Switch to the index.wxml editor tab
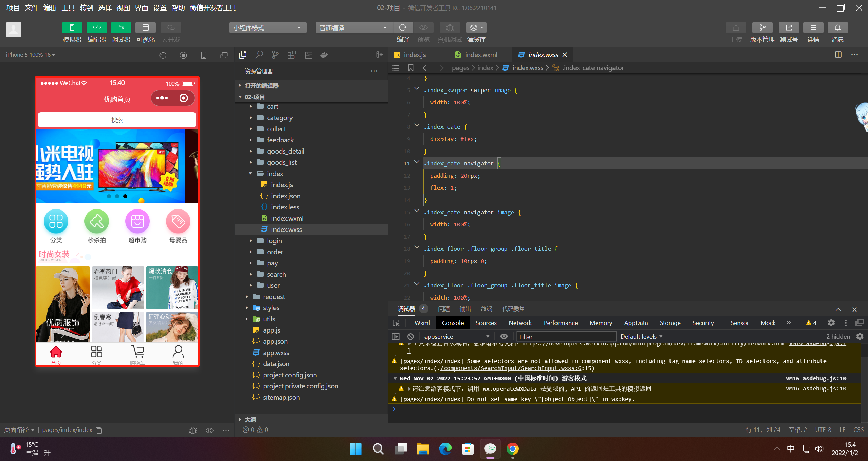Screen dimensions: 868x461 (x=480, y=55)
